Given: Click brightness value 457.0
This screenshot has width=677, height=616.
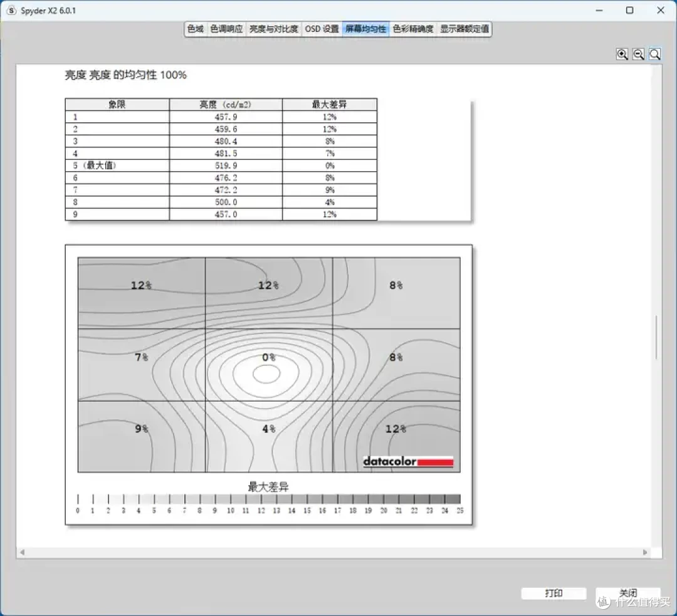Looking at the screenshot, I should tap(226, 214).
